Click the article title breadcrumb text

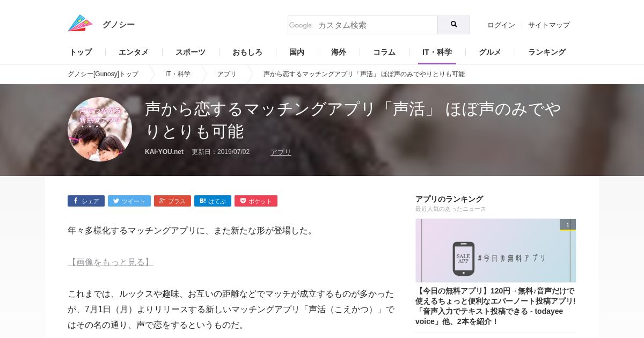tap(364, 74)
